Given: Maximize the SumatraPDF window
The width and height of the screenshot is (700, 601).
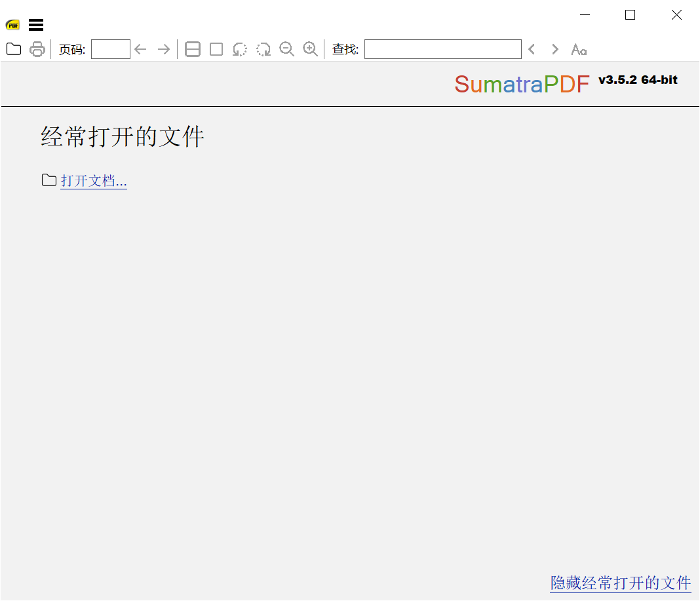Looking at the screenshot, I should click(630, 14).
